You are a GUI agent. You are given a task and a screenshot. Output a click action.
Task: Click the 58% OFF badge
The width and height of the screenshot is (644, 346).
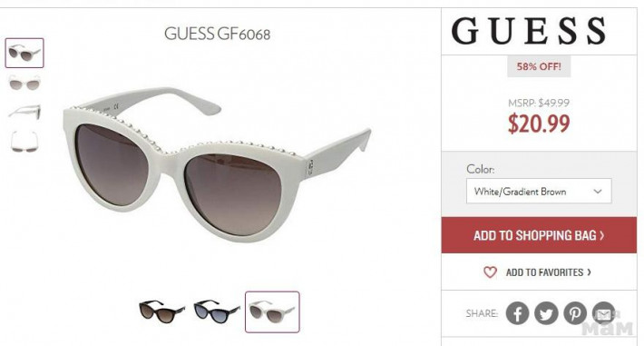(539, 66)
